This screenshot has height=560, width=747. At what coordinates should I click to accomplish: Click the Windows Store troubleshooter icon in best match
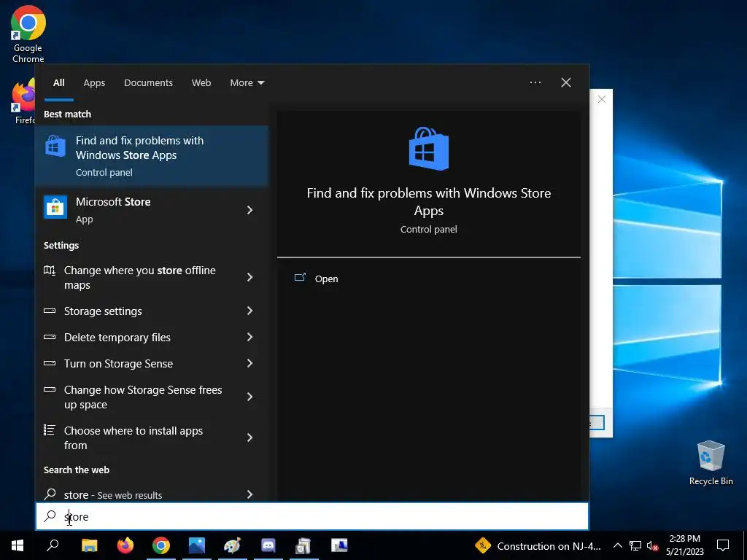click(55, 146)
